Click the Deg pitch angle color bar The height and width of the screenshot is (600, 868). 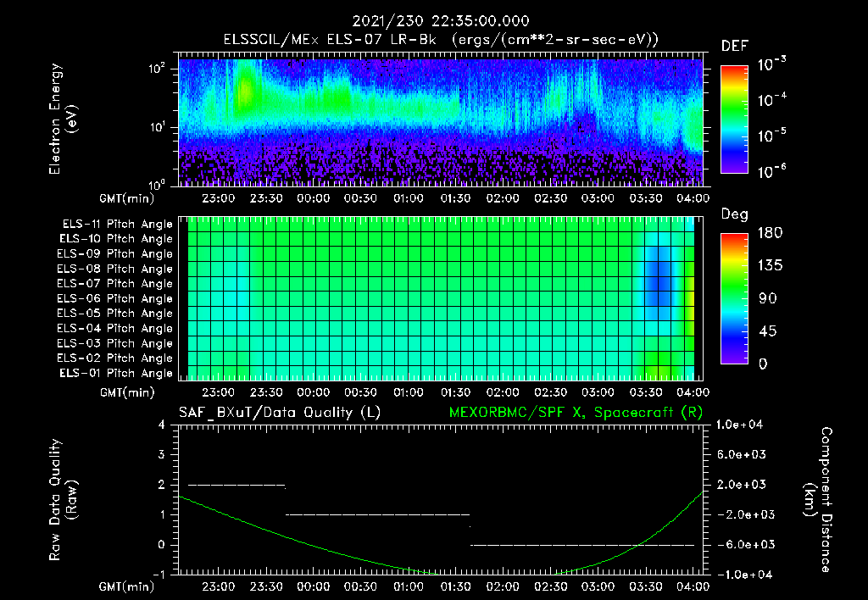734,299
